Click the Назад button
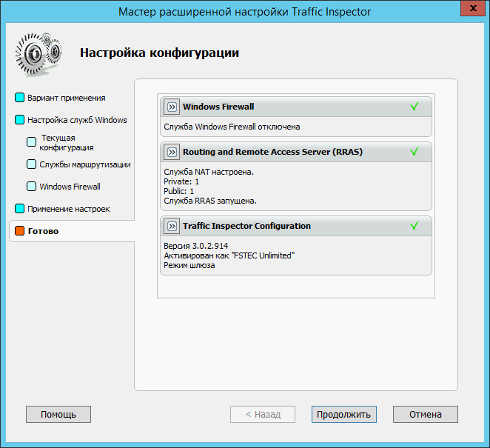 (x=263, y=414)
